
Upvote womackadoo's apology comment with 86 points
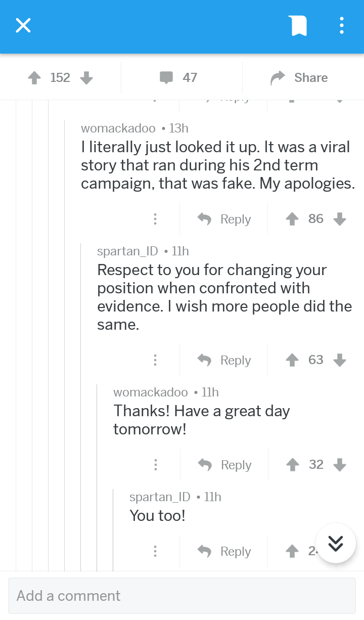tap(292, 218)
